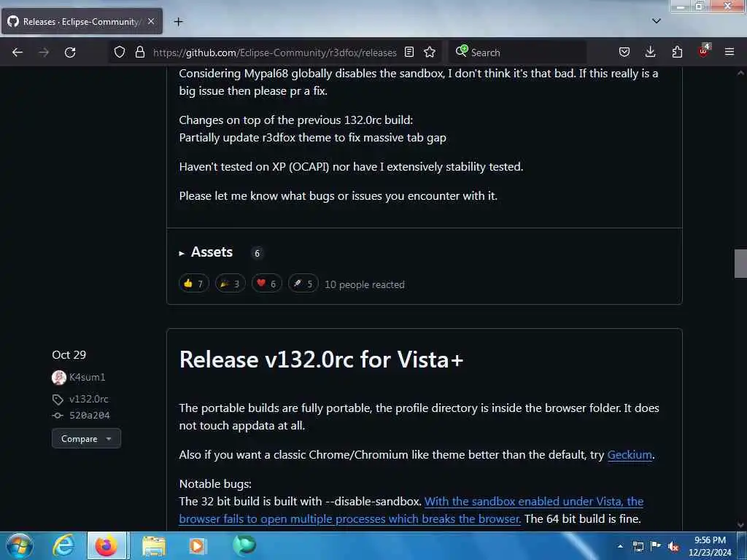Open the v132.0rc tag link
The image size is (747, 560).
[88, 399]
